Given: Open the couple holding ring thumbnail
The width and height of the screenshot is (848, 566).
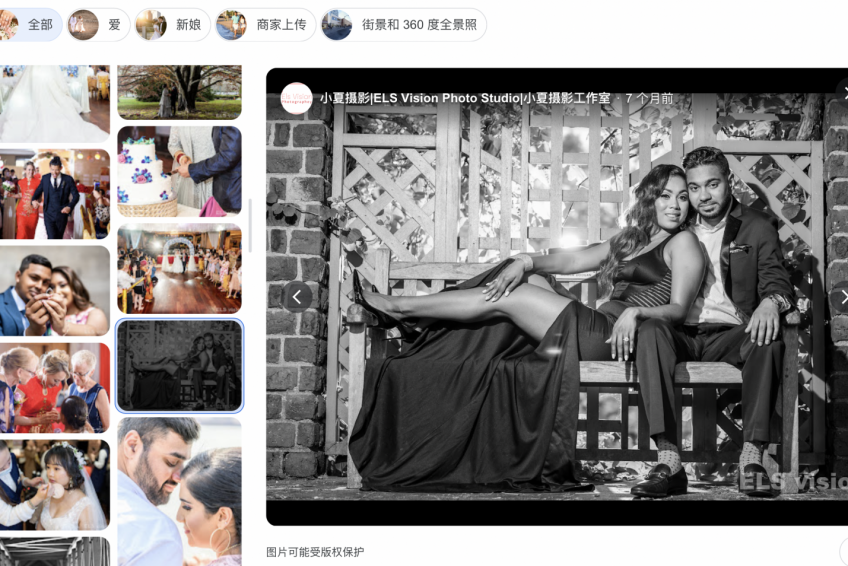Looking at the screenshot, I should (55, 291).
